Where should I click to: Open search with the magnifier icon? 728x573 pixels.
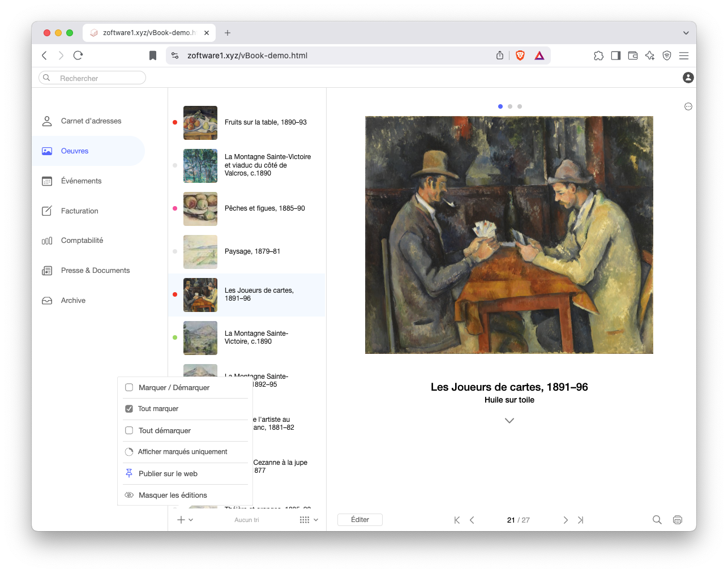pyautogui.click(x=657, y=519)
